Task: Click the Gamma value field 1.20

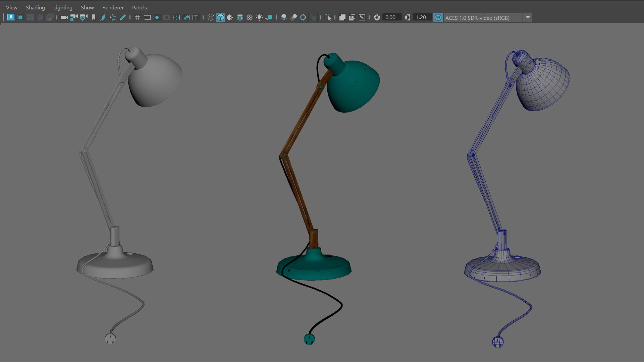Action: 422,17
